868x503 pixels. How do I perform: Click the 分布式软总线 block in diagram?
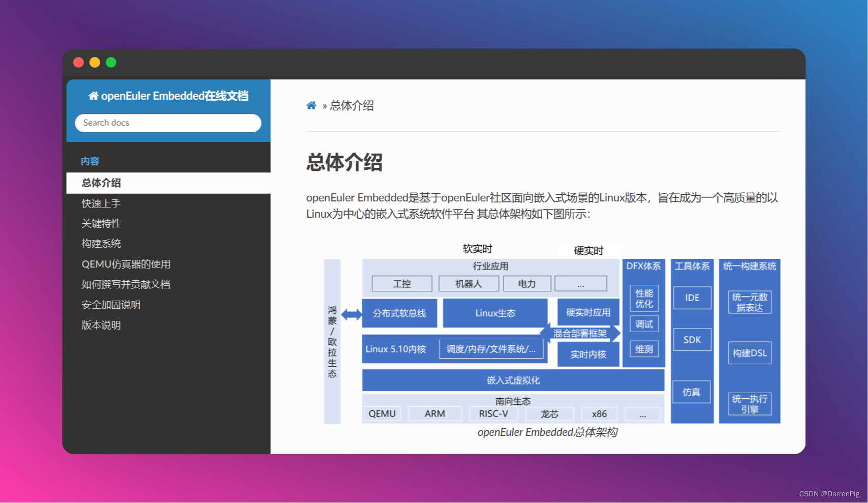click(x=399, y=313)
